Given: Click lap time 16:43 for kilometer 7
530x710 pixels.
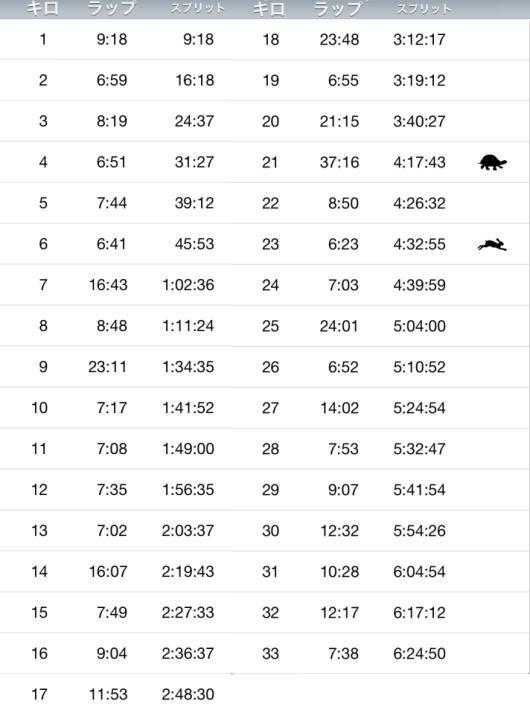Looking at the screenshot, I should [x=108, y=285].
